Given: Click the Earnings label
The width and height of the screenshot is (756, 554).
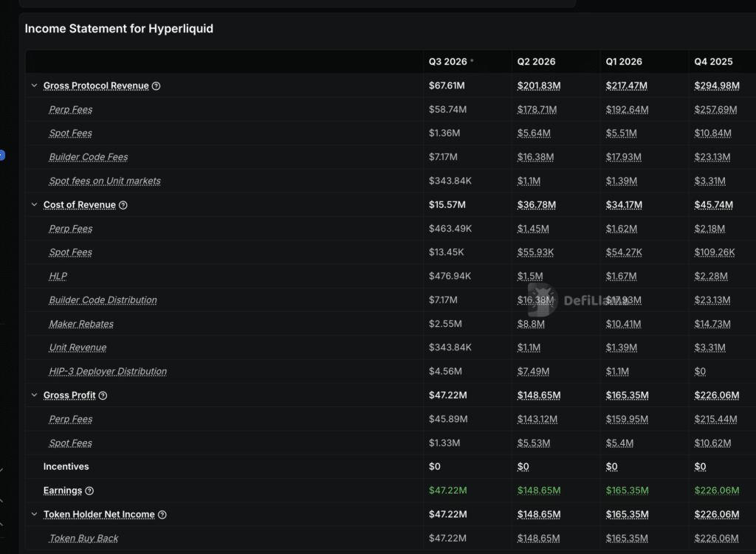Looking at the screenshot, I should tap(63, 491).
